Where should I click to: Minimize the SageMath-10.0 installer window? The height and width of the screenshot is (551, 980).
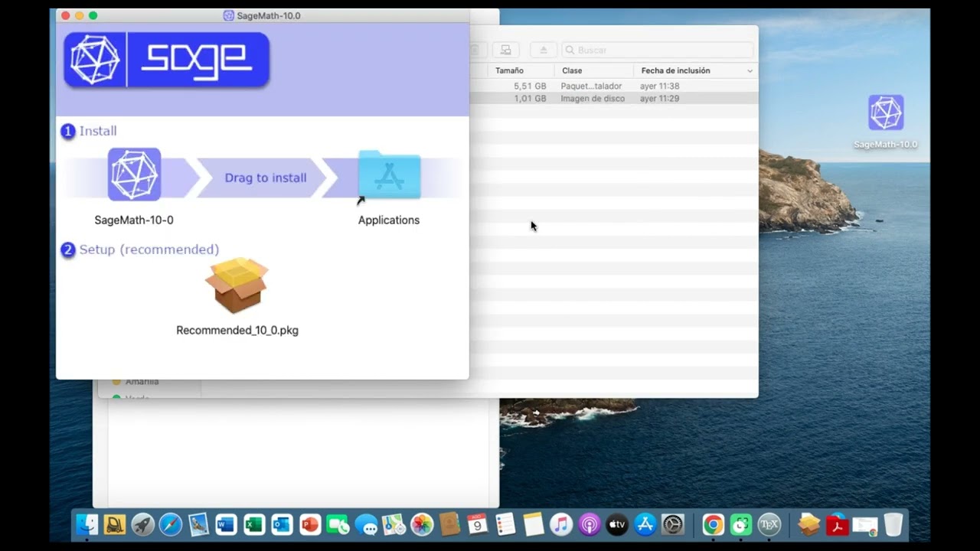click(80, 15)
